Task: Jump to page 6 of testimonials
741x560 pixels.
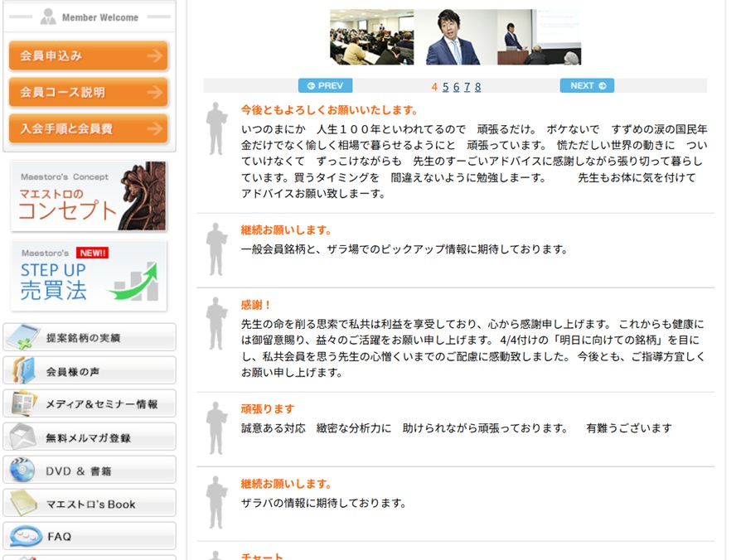Action: 456,87
